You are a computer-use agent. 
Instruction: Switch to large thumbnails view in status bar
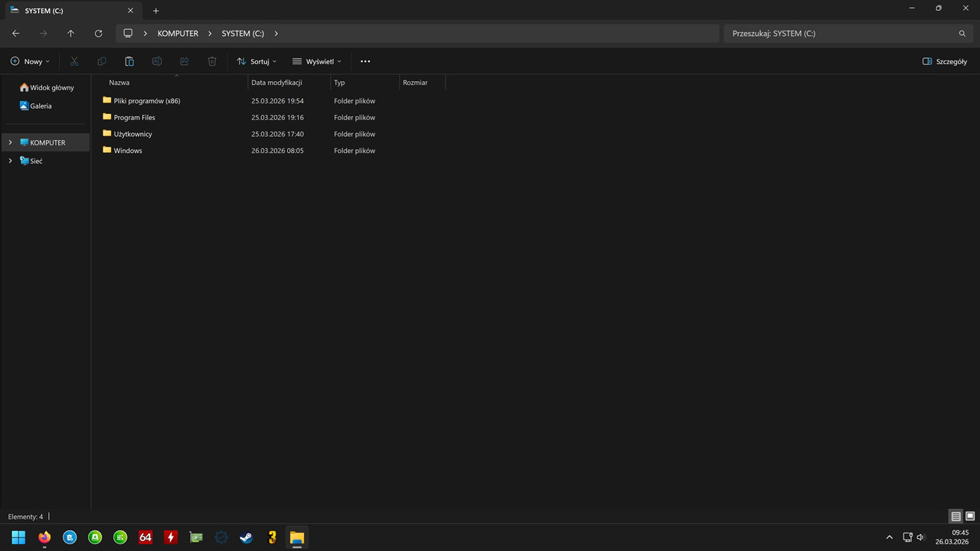pos(970,517)
